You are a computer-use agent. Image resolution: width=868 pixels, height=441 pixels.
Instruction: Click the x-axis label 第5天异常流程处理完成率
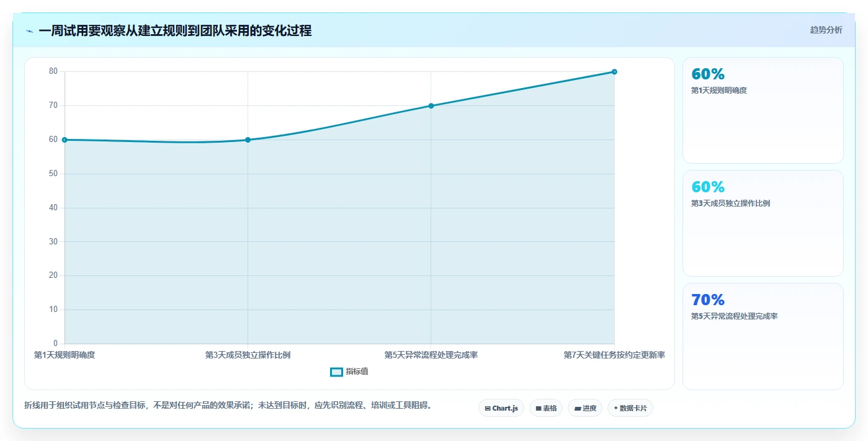pyautogui.click(x=431, y=355)
